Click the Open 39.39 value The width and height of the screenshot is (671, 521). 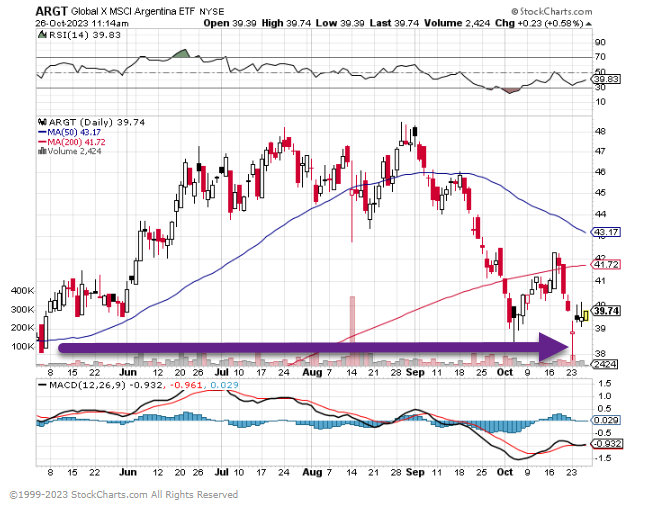click(230, 23)
